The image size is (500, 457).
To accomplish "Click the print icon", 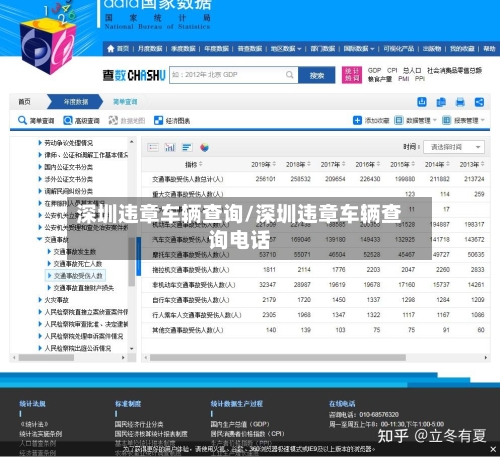I will [x=460, y=102].
